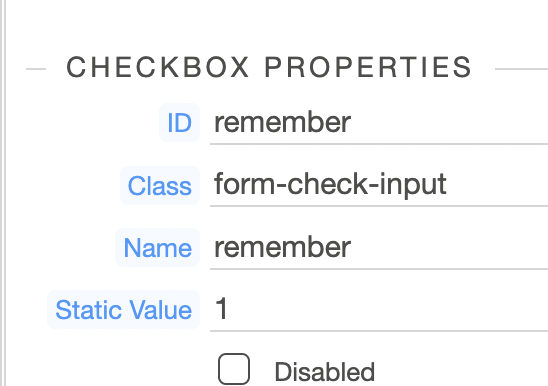Screen dimensions: 548x386
Task: Click the Checkbox Properties section header
Action: pyautogui.click(x=269, y=67)
